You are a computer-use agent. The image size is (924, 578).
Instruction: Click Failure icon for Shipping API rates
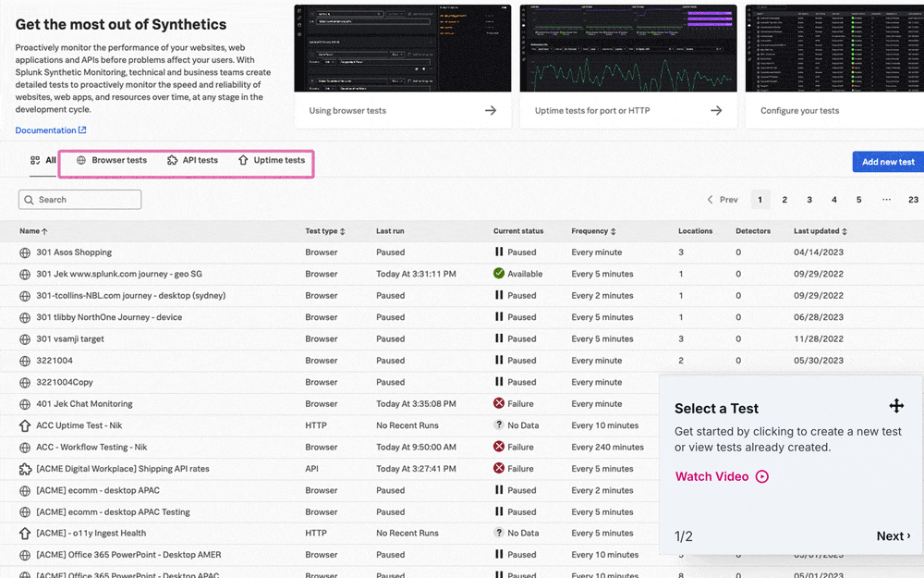499,468
